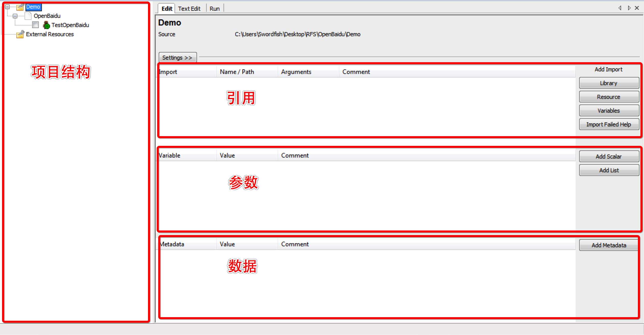Expand the Settings >> section

tap(178, 58)
